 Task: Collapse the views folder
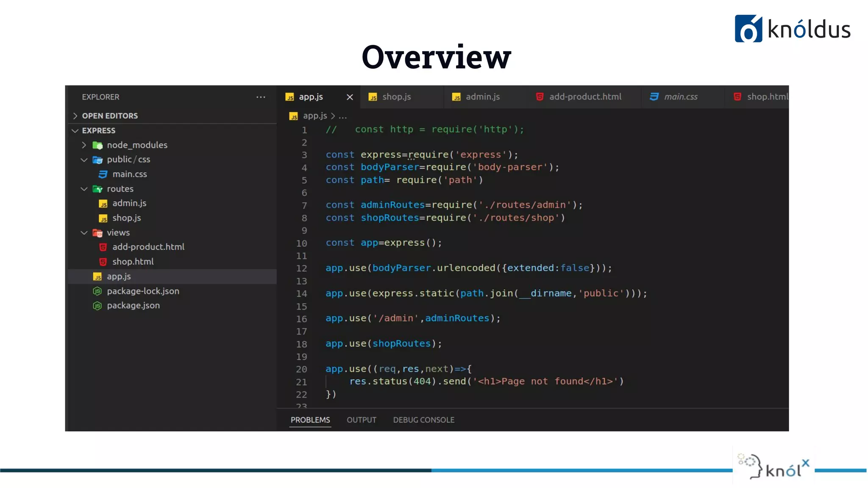pos(84,233)
